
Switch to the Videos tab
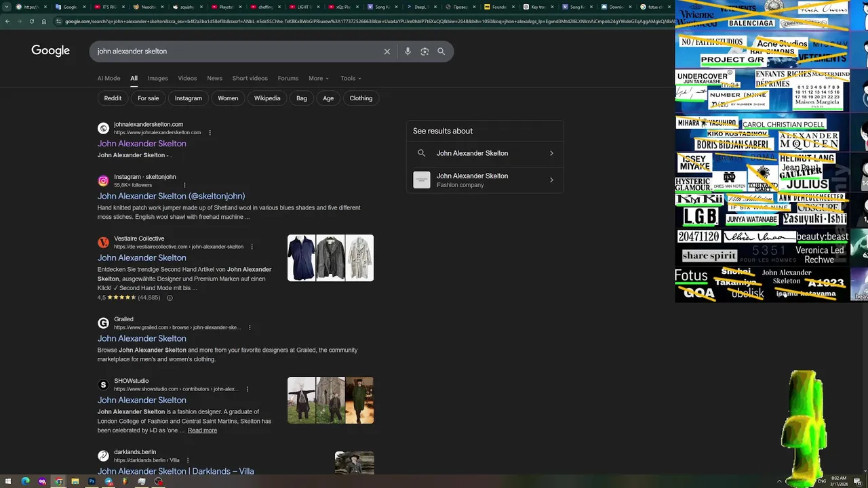(187, 79)
